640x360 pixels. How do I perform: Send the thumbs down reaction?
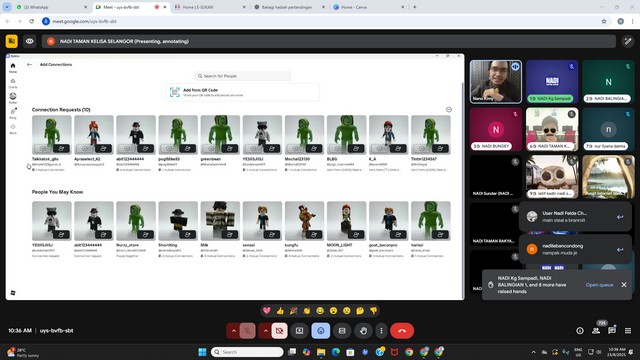pos(373,311)
